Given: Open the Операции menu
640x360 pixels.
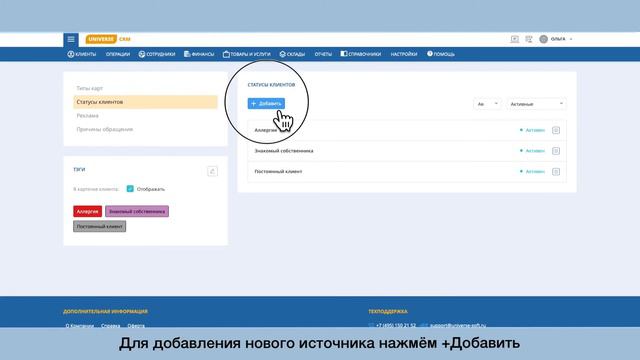Looking at the screenshot, I should (118, 54).
